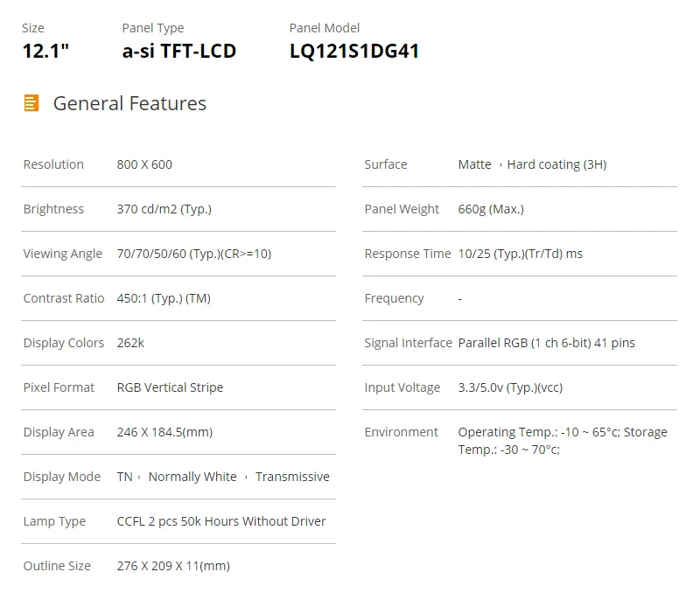The height and width of the screenshot is (593, 700).
Task: Click the Contrast Ratio 450:1 value
Action: tap(164, 298)
